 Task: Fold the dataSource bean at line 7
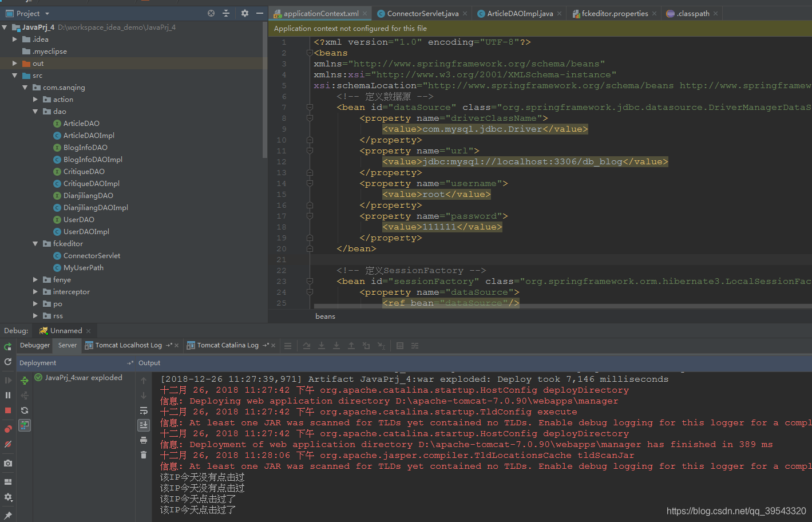coord(310,107)
